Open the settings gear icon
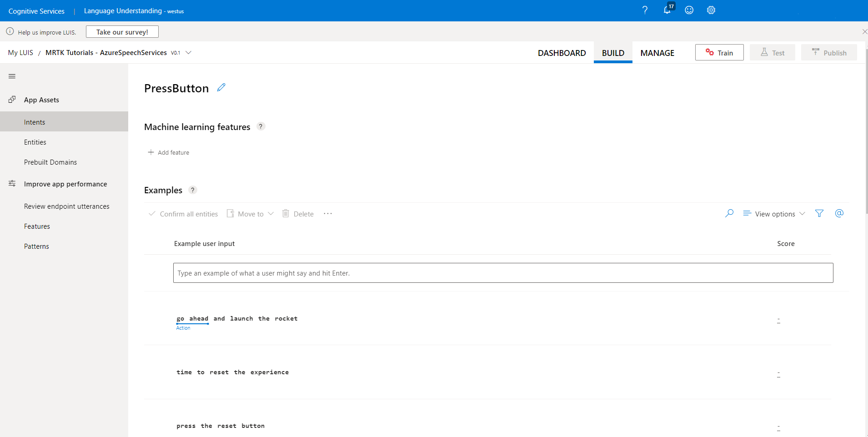Screen dimensions: 868x437 pos(711,10)
